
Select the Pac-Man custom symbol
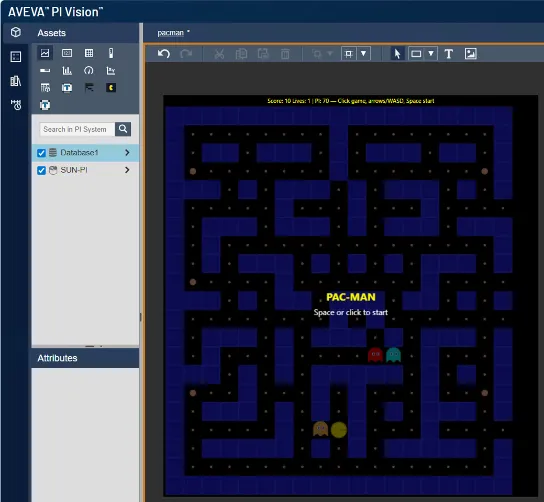coord(111,87)
